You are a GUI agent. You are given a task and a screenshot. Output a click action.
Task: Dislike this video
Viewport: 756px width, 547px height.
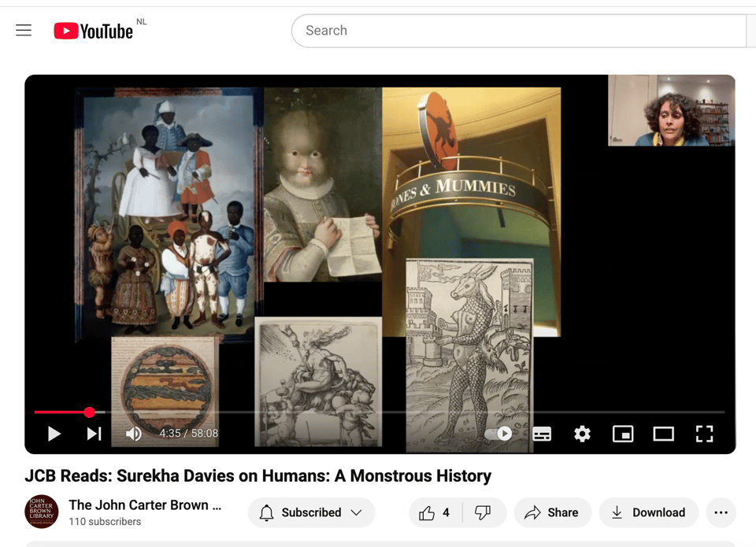pos(483,512)
